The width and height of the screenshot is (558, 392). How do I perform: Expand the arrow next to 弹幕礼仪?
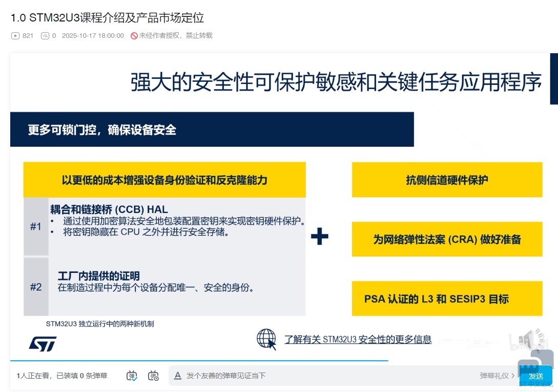[x=513, y=376]
